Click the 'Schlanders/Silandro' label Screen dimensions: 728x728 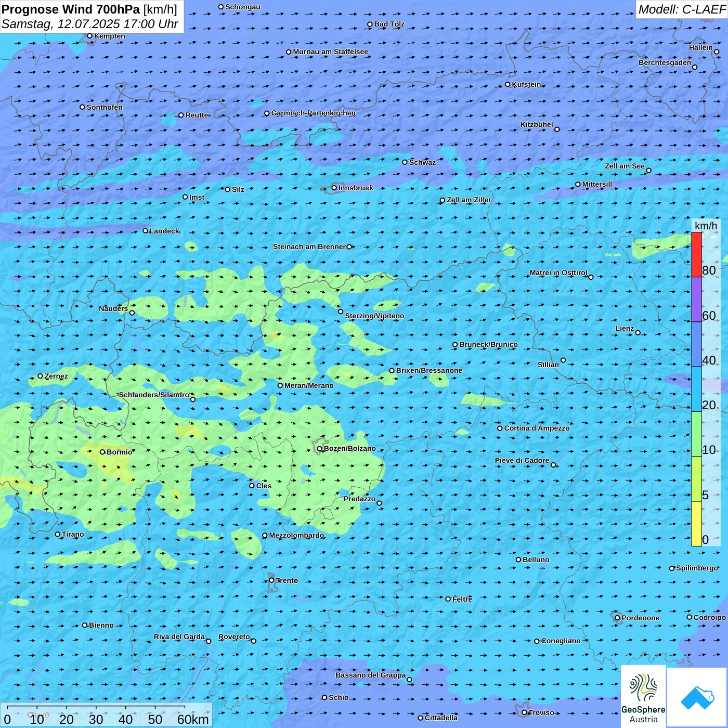[154, 395]
